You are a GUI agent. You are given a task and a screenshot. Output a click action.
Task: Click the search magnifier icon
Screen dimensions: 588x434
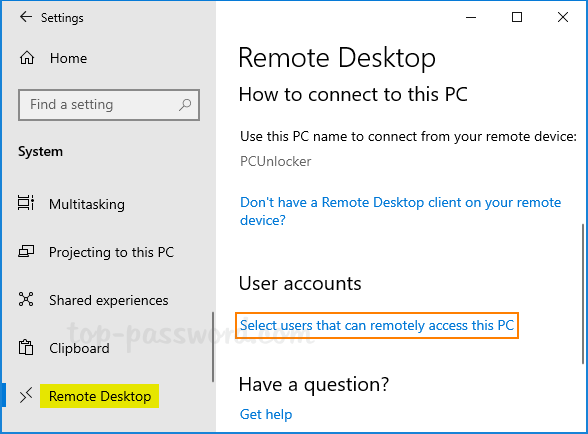[185, 105]
